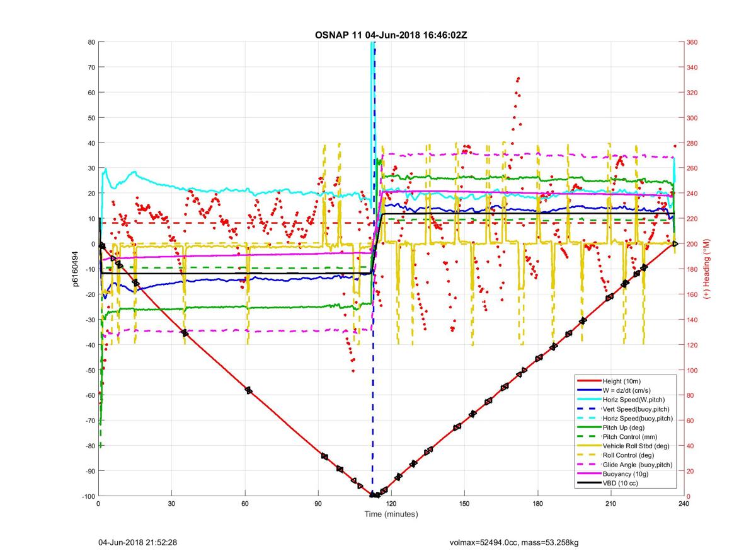
Task: Click the left axis tick label '80'
Action: coord(91,42)
